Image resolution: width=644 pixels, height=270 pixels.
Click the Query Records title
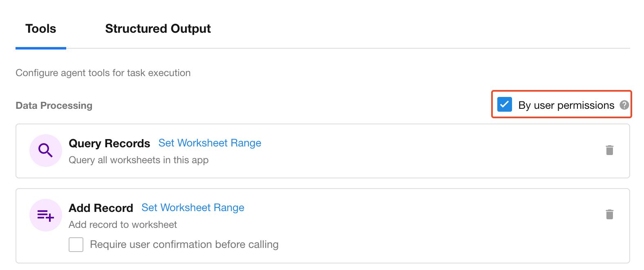pos(109,143)
